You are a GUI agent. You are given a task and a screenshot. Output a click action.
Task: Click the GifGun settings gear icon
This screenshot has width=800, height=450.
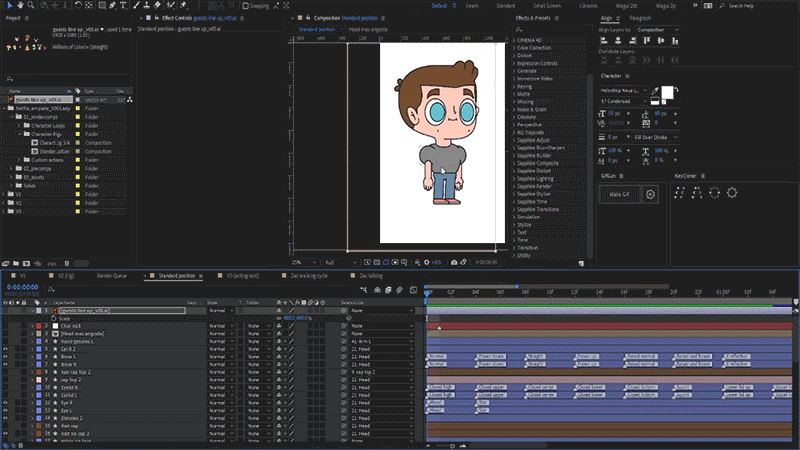(x=649, y=194)
